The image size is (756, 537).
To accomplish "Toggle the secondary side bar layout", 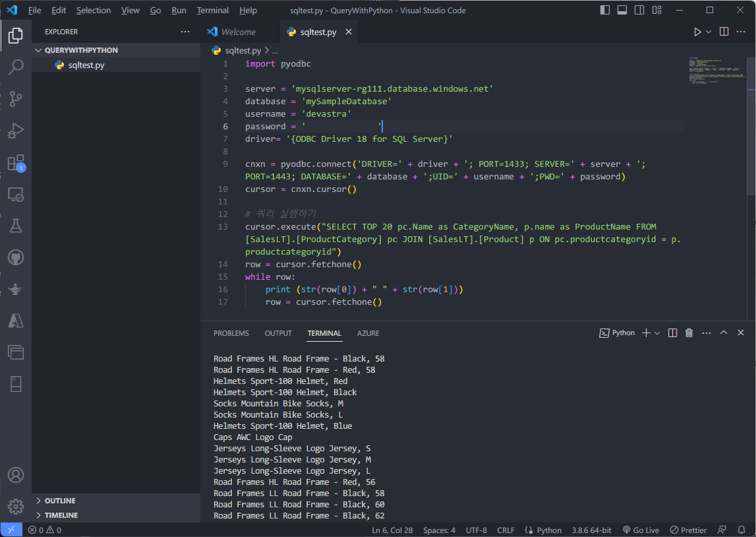I will [639, 10].
